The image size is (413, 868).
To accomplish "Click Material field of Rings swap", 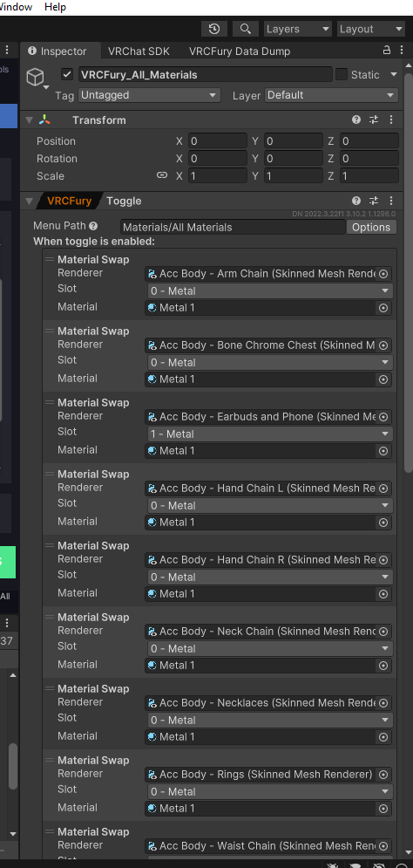I will coord(268,808).
